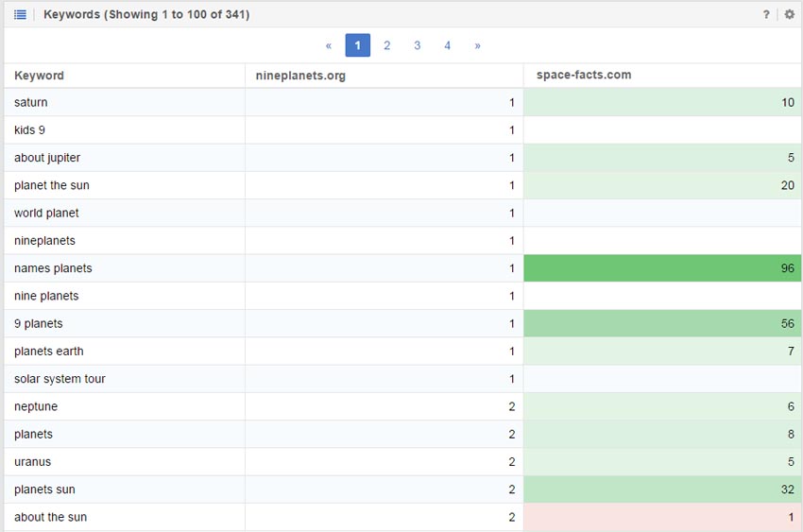Image resolution: width=803 pixels, height=532 pixels.
Task: Click the green 56 rank cell
Action: [662, 323]
